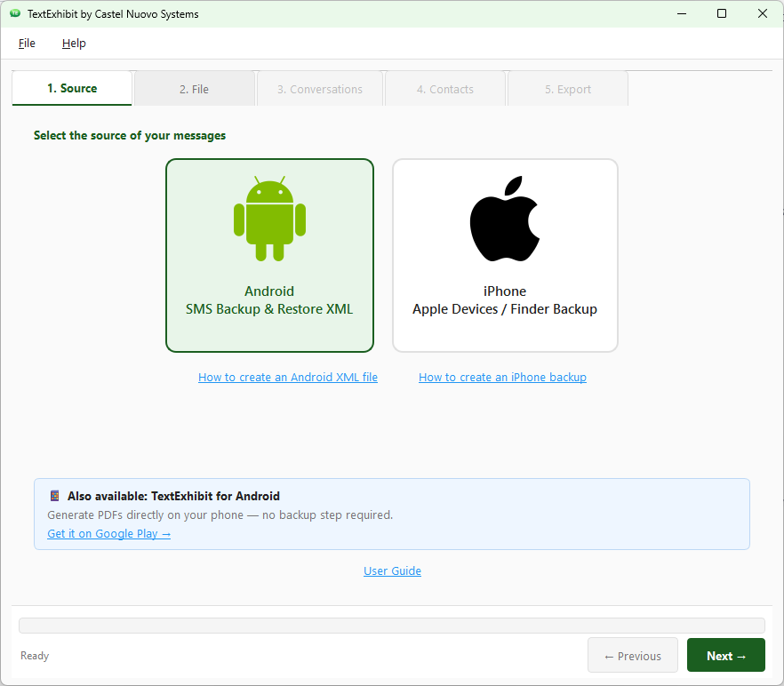Screen dimensions: 784x686
Task: Open the 5. Export tab
Action: pos(568,90)
